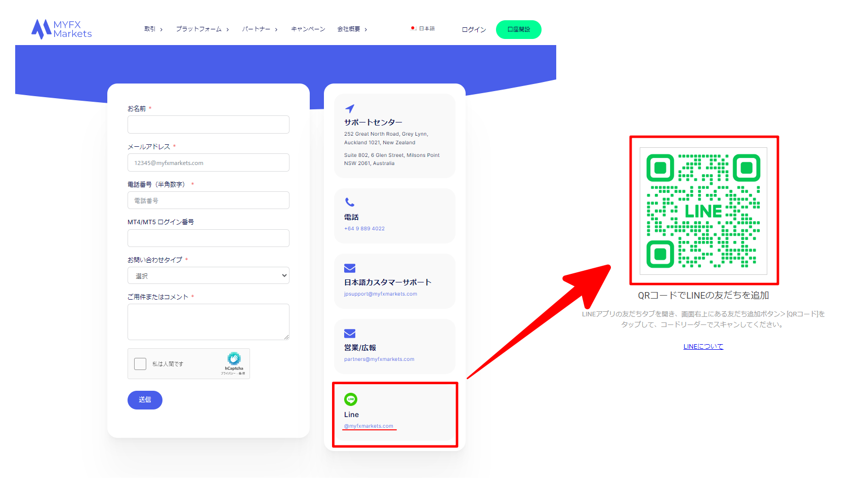868x493 pixels.
Task: Click the サポートセンター heading
Action: (x=373, y=122)
